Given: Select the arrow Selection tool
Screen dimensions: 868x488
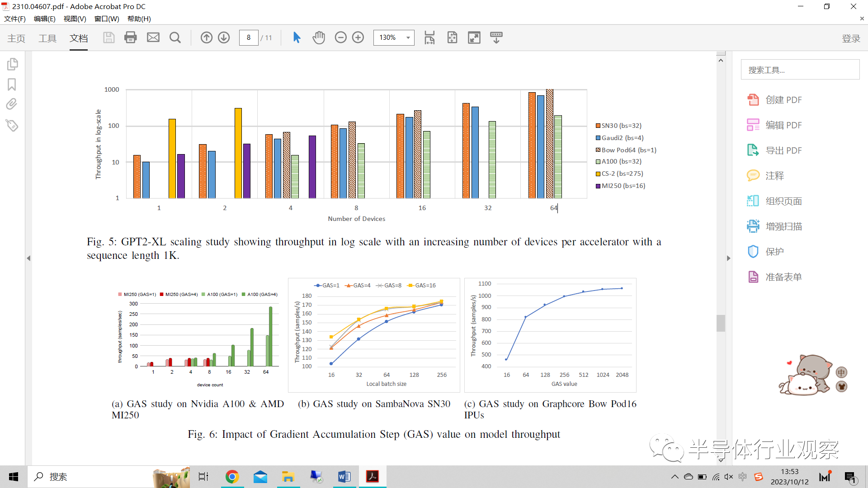Looking at the screenshot, I should click(x=297, y=38).
